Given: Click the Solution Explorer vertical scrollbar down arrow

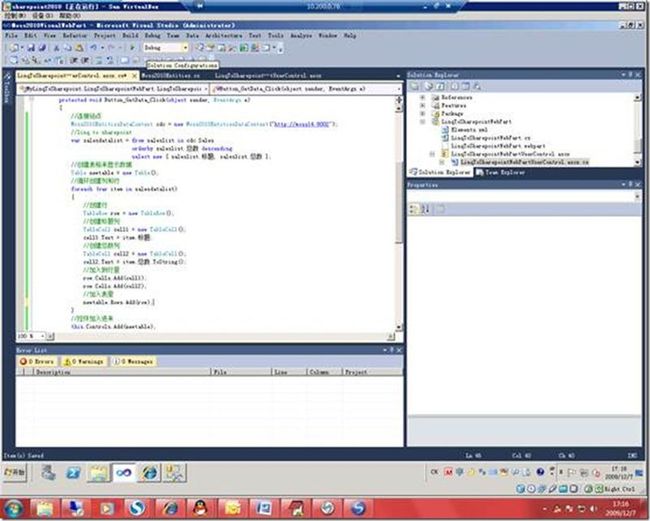Looking at the screenshot, I should coord(638,163).
